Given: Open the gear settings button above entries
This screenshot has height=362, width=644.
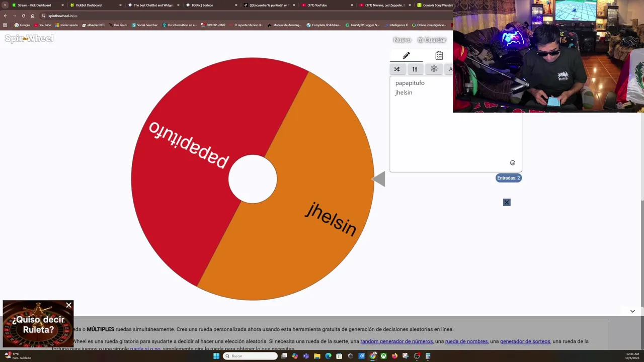Looking at the screenshot, I should (x=434, y=69).
